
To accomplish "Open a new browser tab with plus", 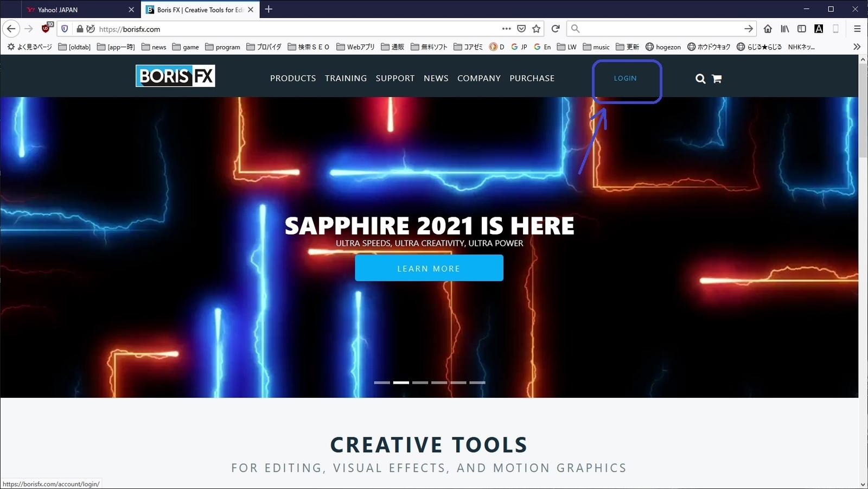I will coord(269,9).
